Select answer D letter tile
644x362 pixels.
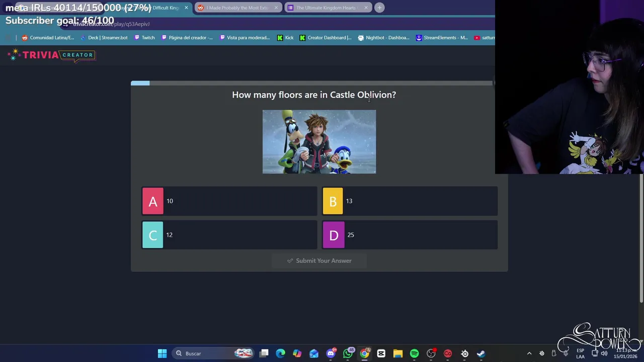point(334,235)
